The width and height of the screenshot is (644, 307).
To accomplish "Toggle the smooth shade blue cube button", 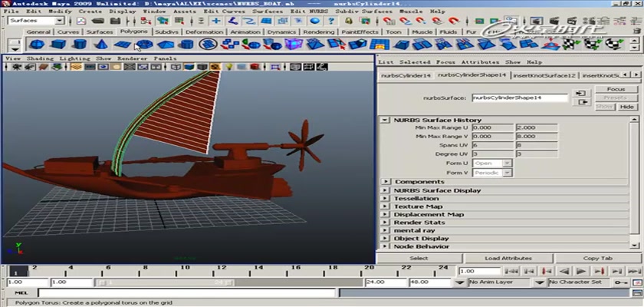I will [189, 67].
